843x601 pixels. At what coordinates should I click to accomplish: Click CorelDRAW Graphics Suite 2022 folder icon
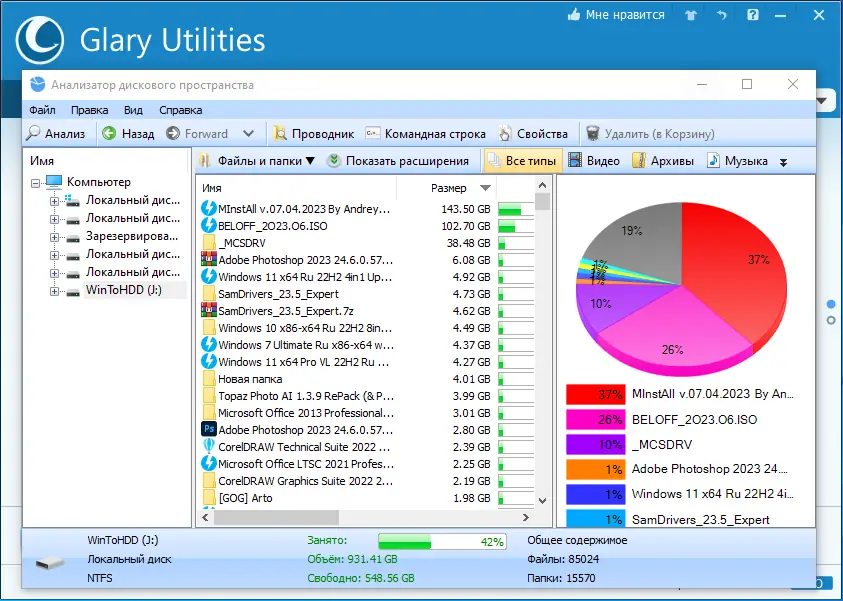209,481
